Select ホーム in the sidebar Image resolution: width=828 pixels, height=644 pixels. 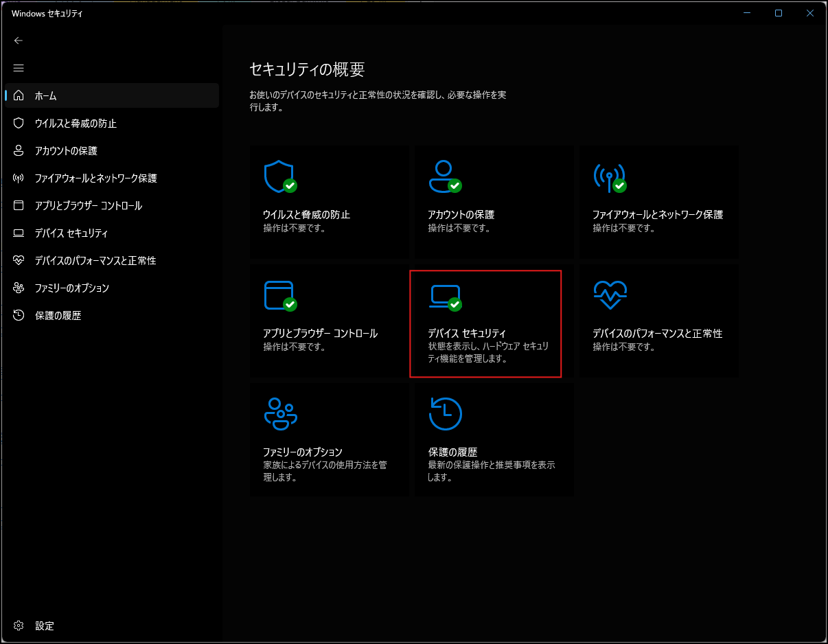tap(111, 95)
